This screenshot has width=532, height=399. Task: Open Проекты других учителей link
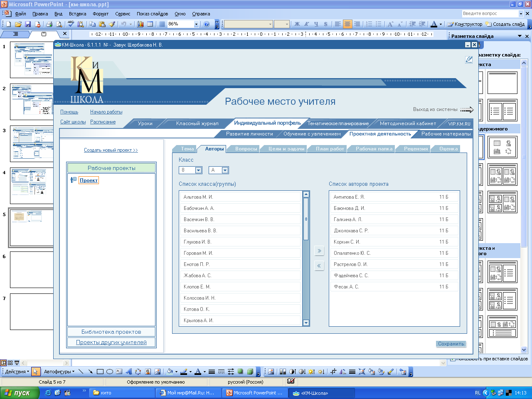point(111,342)
